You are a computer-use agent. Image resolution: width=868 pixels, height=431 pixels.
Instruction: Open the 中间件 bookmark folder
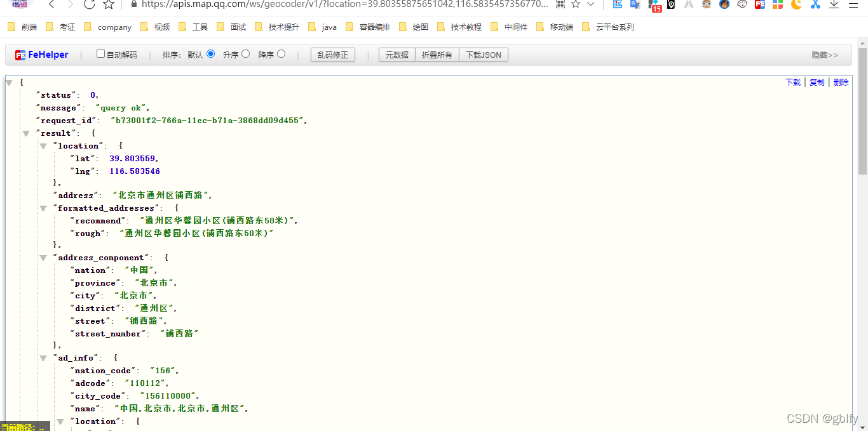pos(509,27)
